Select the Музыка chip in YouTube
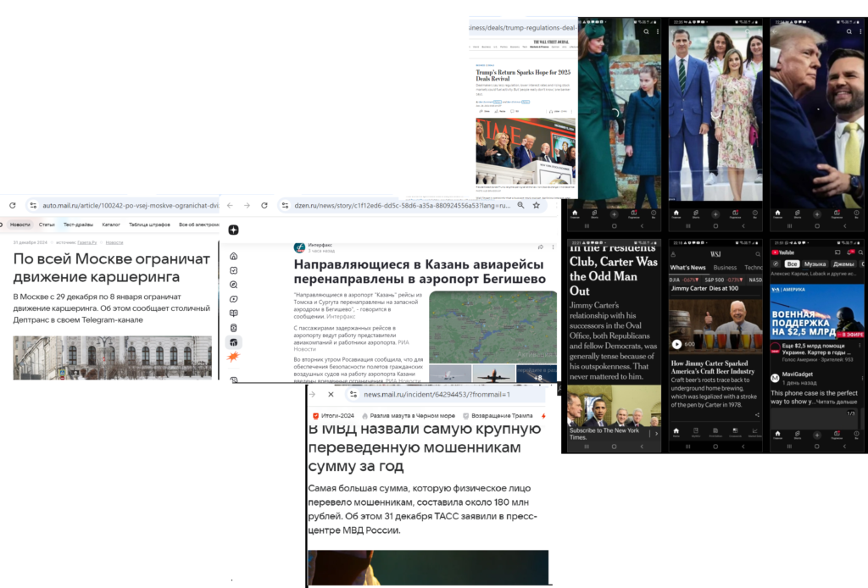The height and width of the screenshot is (588, 868). [x=815, y=263]
